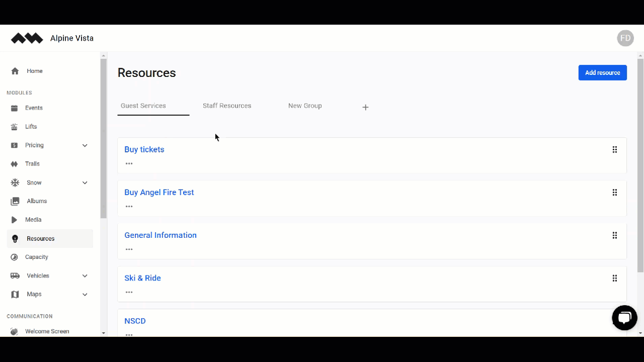Grab the drag handle for Buy tickets
Screen dimensions: 644x362
pyautogui.click(x=615, y=149)
